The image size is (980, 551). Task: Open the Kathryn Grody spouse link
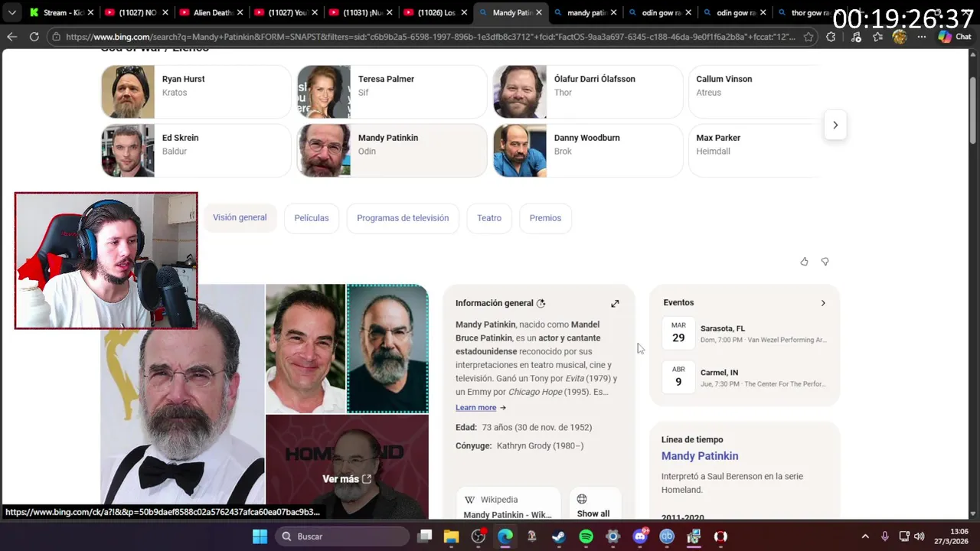click(x=540, y=445)
